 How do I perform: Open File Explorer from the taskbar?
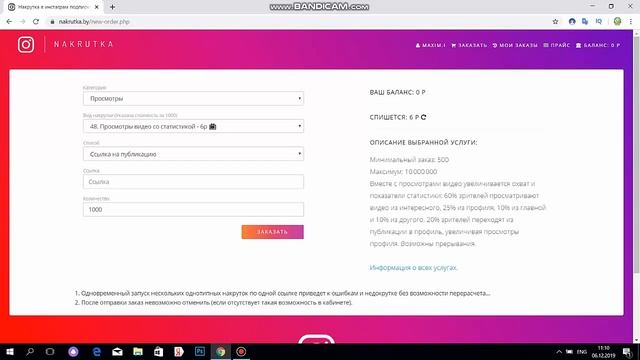point(138,351)
